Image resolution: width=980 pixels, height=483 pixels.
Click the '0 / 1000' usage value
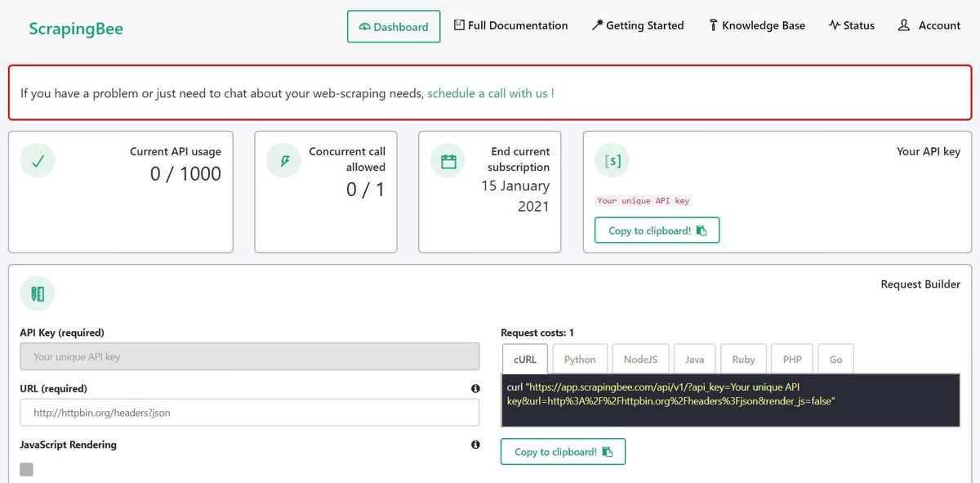[185, 173]
